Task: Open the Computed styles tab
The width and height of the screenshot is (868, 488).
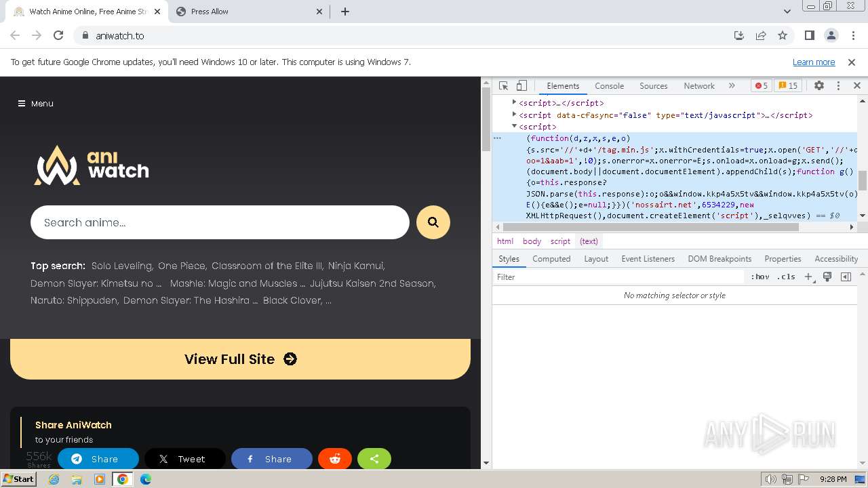Action: pos(551,259)
